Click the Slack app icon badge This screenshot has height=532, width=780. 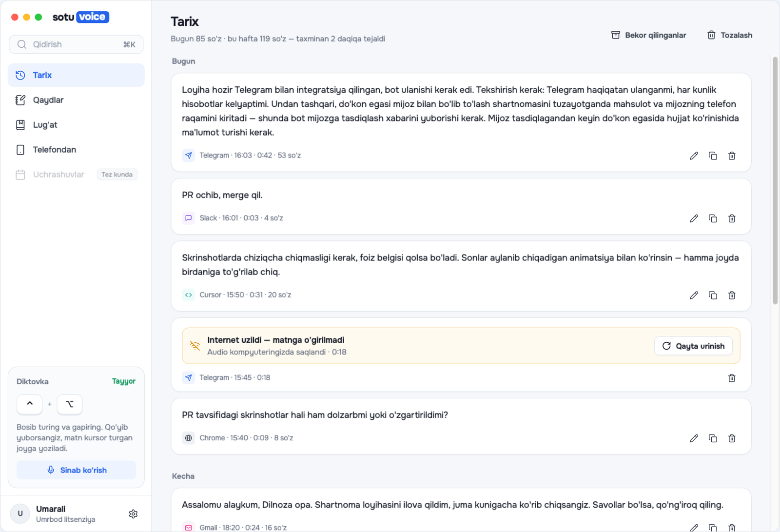click(x=189, y=218)
